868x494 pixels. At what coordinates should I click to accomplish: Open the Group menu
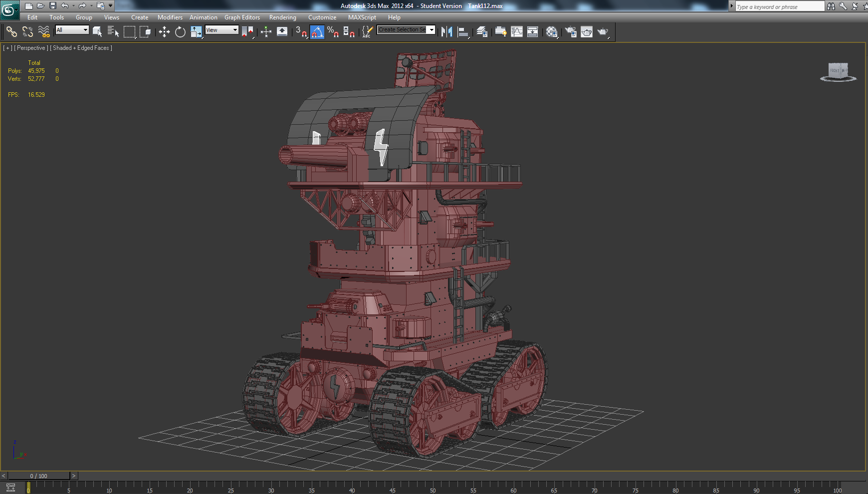coord(84,17)
